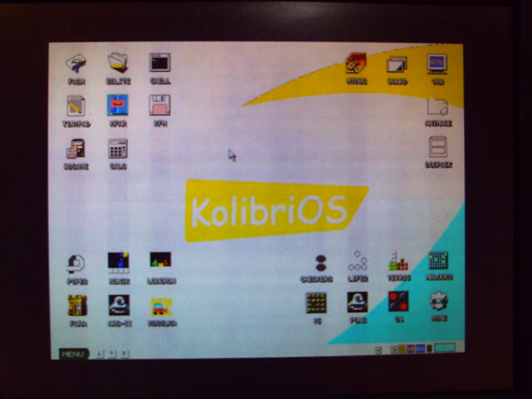Launch the red and blue circles game icon
The image size is (532, 399).
(398, 301)
